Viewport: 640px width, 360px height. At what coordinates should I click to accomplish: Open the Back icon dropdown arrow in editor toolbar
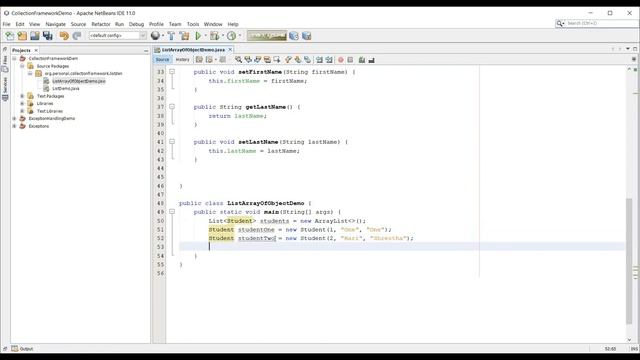pyautogui.click(x=216, y=60)
